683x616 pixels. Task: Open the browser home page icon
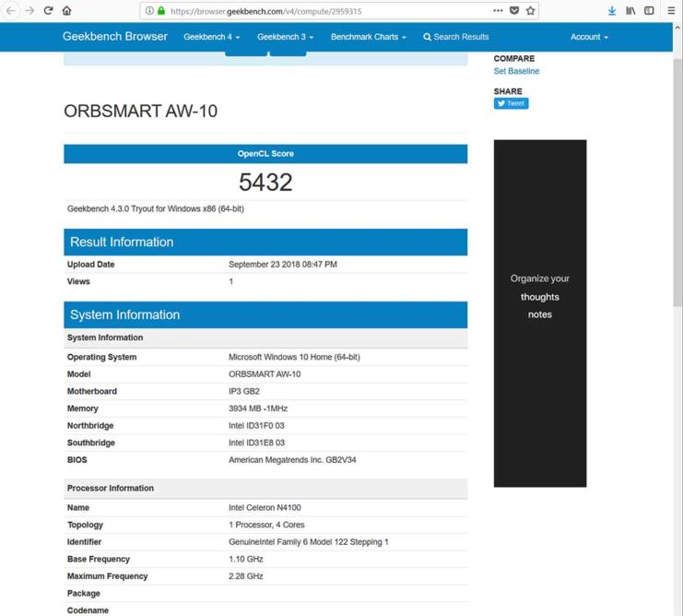point(66,10)
